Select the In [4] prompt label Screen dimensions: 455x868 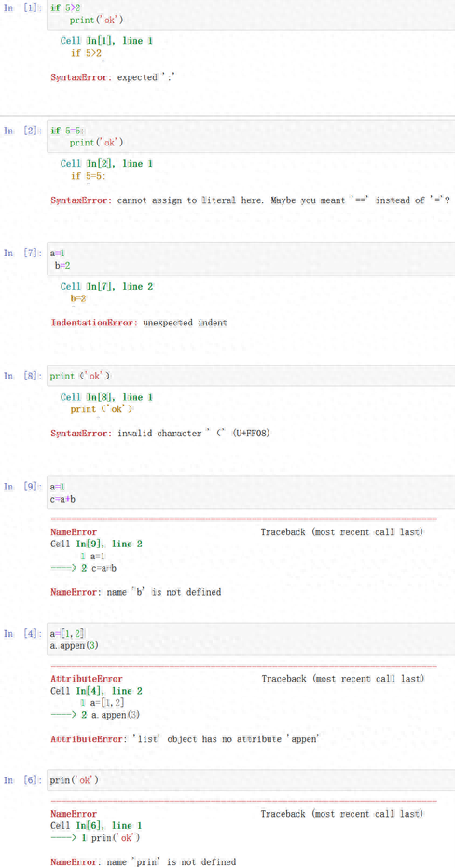tap(22, 633)
